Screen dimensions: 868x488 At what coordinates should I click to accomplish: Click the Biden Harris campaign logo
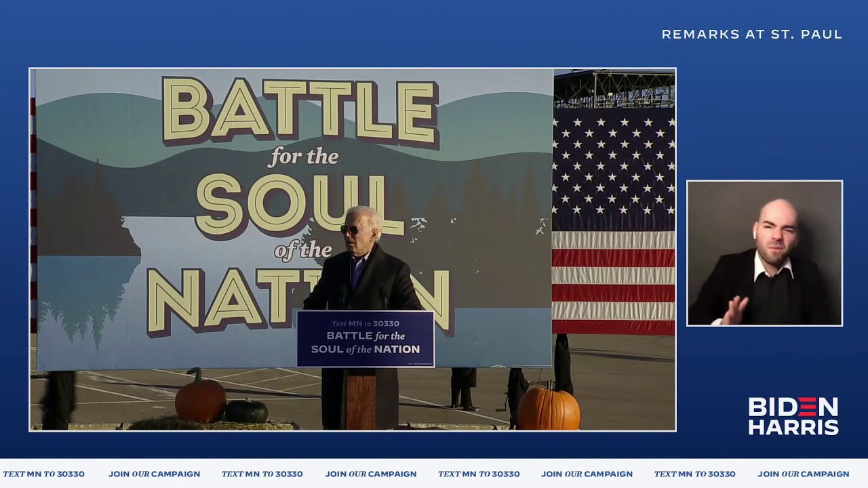(793, 416)
